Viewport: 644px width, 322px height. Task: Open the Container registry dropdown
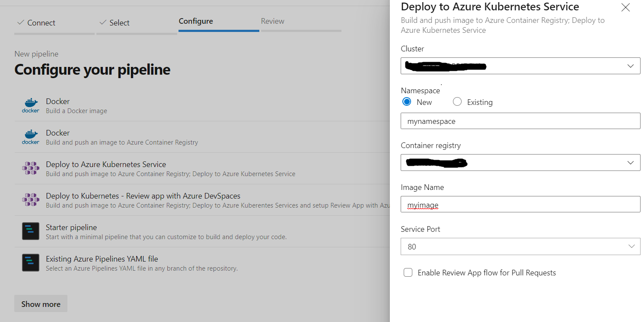pos(520,163)
